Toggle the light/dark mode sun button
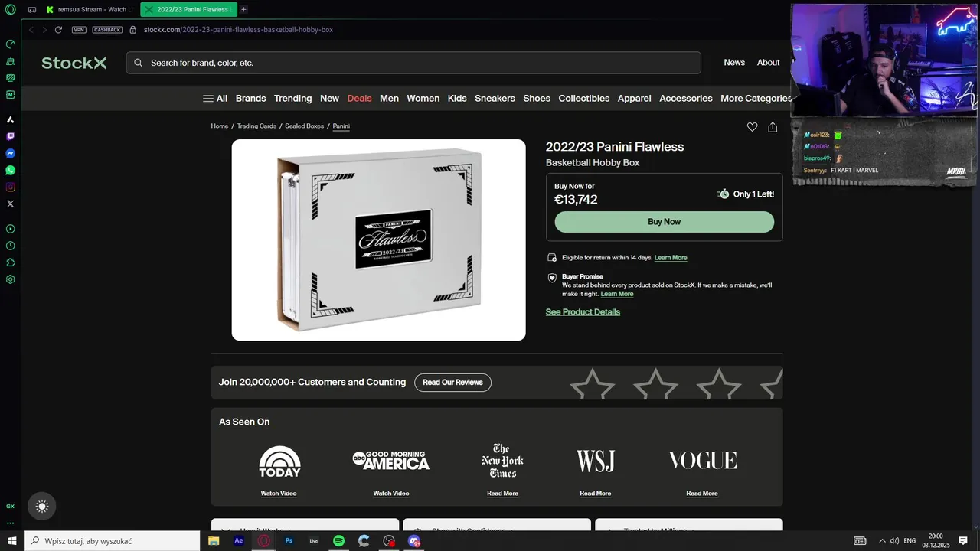 click(x=42, y=506)
